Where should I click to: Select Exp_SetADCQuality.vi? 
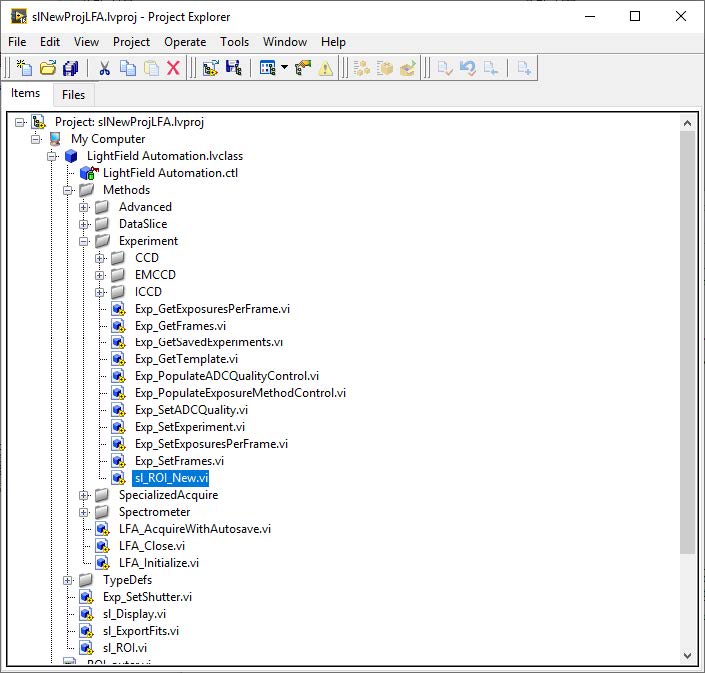(191, 410)
